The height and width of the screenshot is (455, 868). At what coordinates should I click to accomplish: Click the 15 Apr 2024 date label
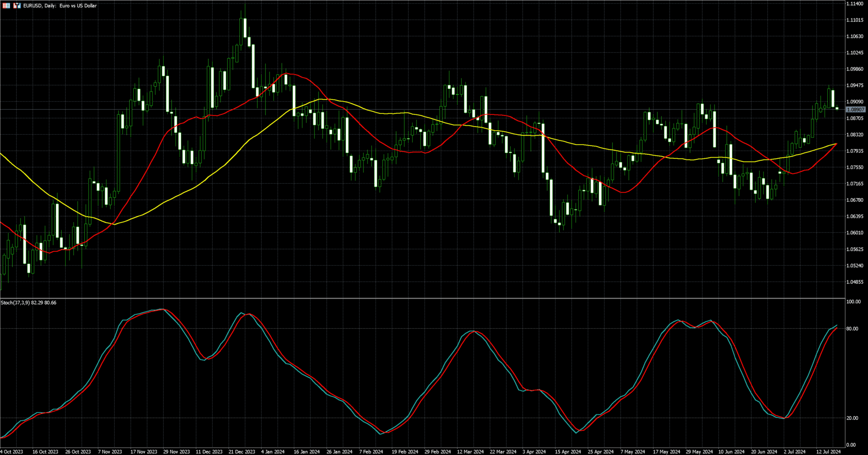tap(568, 452)
